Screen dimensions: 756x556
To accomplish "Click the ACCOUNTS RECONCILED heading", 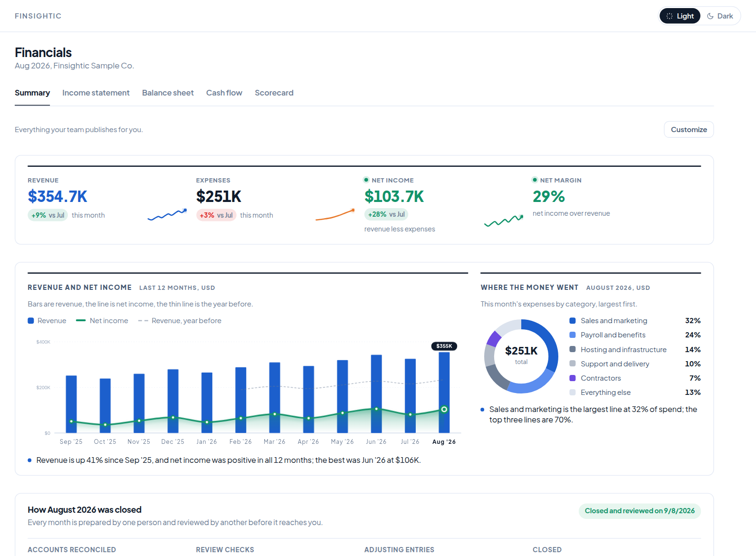I will [x=72, y=550].
